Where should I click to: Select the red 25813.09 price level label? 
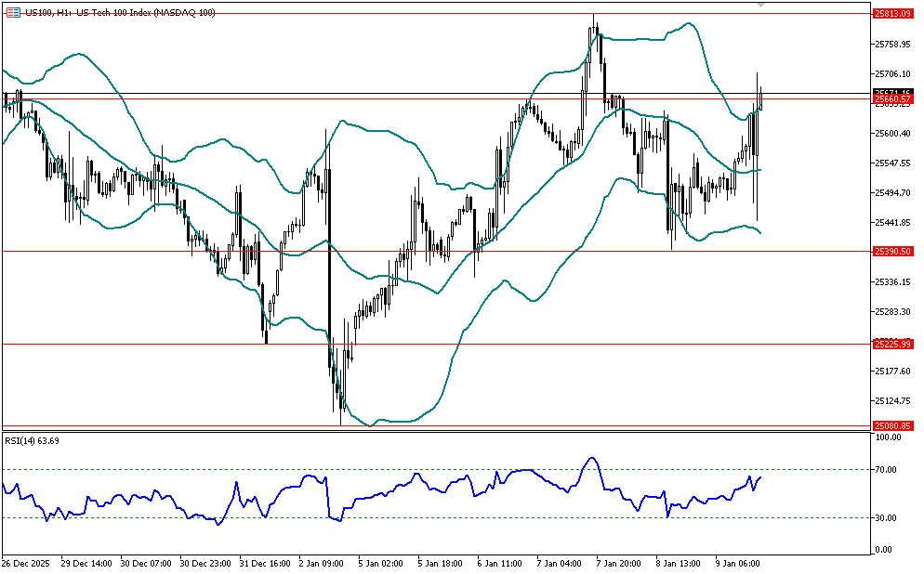pyautogui.click(x=892, y=14)
